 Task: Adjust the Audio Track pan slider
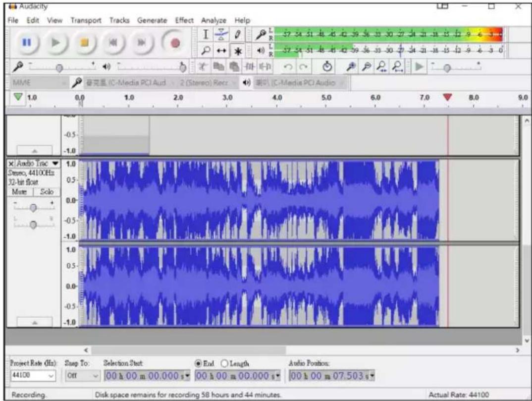click(x=33, y=225)
